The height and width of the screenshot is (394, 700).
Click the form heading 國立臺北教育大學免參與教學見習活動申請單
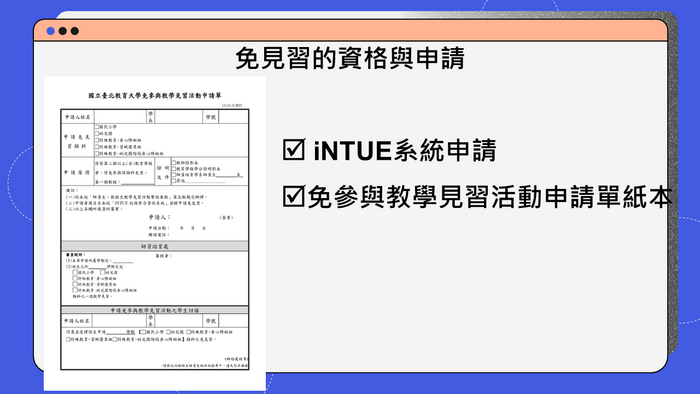point(154,95)
